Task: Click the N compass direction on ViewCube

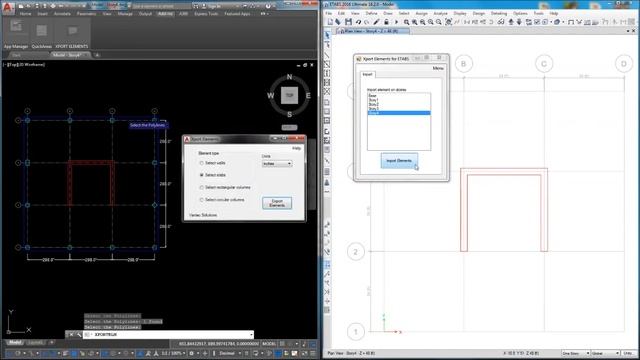Action: pyautogui.click(x=289, y=77)
